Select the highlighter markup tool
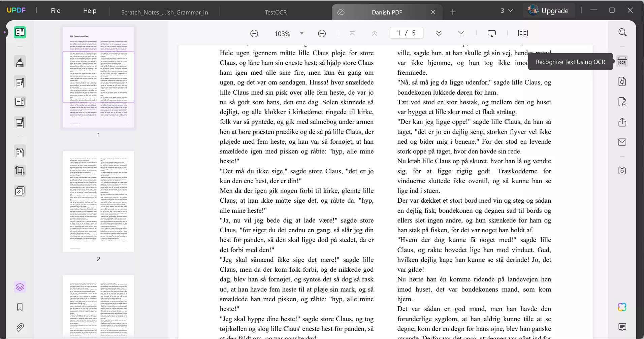 (x=20, y=62)
